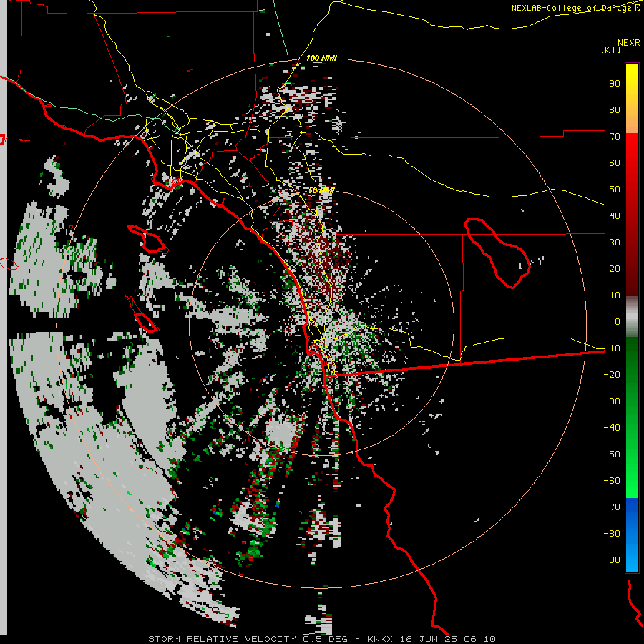Select the 70 value on velocity scale
This screenshot has height=644, width=644.
pos(615,137)
